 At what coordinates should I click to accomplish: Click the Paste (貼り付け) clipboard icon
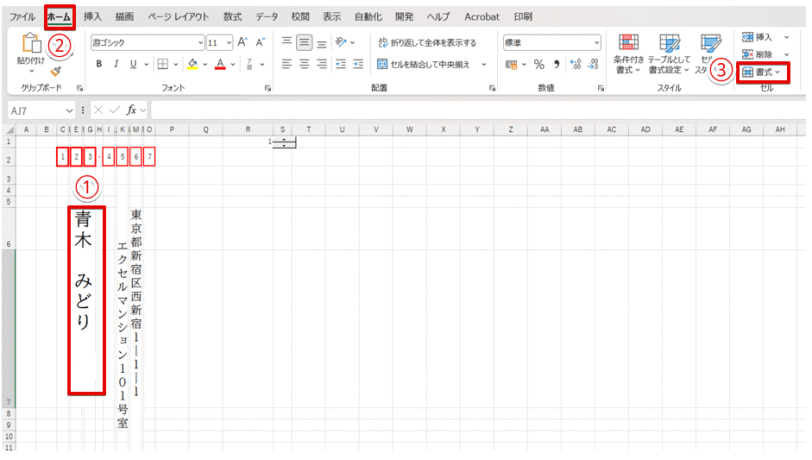click(31, 44)
